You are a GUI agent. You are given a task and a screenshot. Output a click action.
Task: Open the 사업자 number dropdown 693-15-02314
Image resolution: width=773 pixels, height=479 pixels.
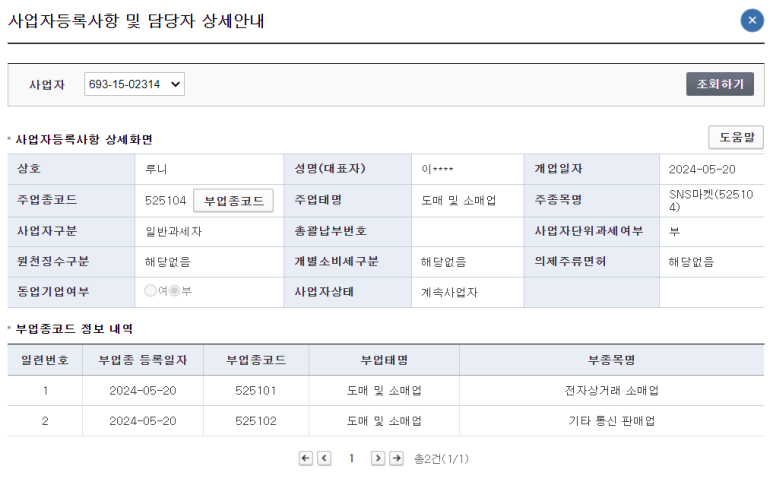134,84
